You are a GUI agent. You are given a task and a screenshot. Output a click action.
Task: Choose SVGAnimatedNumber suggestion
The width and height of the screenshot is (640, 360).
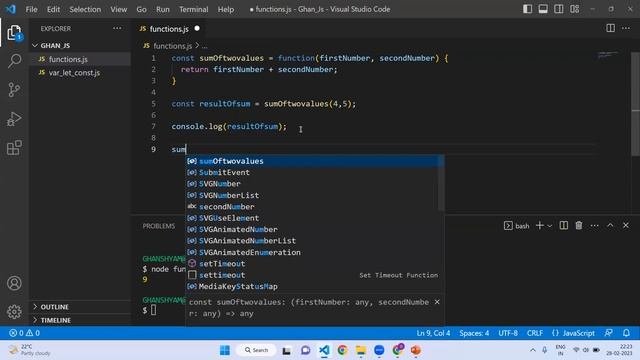point(315,229)
